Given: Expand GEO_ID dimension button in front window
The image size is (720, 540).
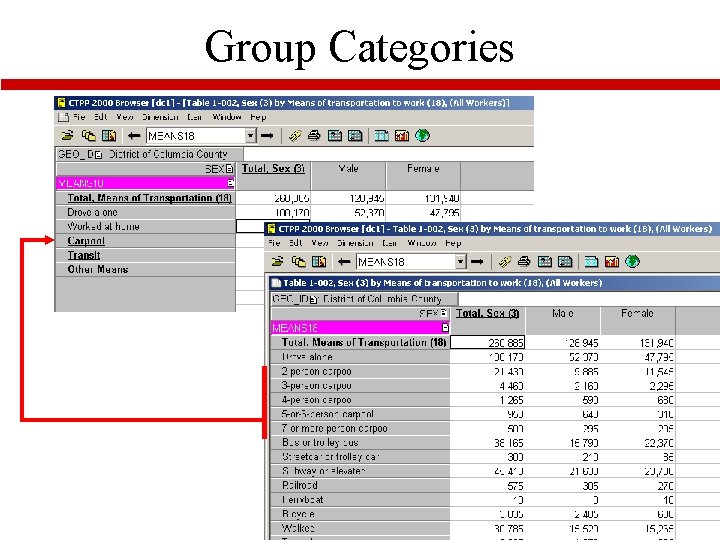Looking at the screenshot, I should point(313,299).
